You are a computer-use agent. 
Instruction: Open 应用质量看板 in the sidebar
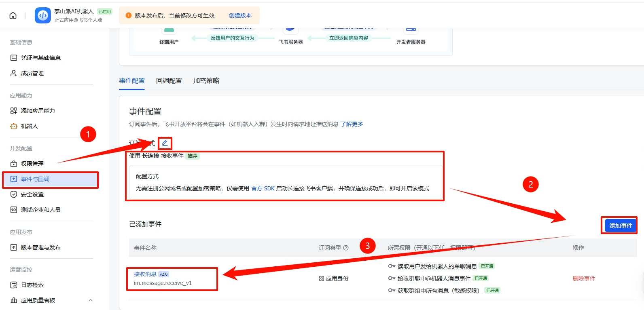(x=38, y=300)
